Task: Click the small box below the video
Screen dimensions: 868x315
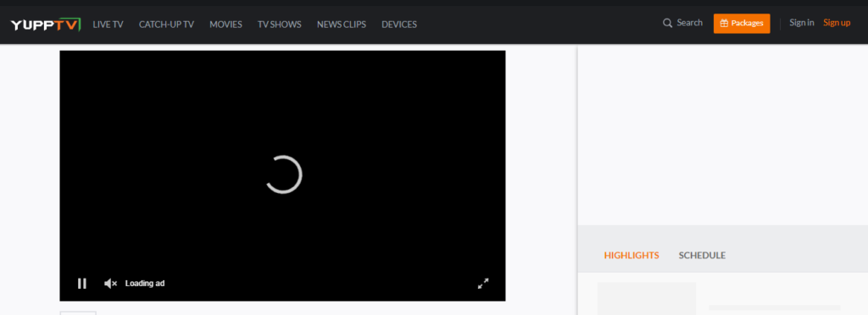Action: [78, 312]
